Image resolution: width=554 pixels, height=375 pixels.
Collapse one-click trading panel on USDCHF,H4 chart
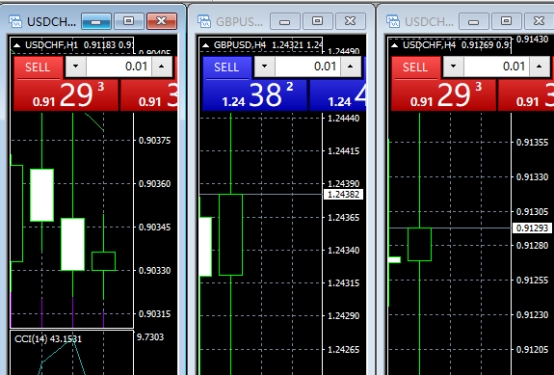pyautogui.click(x=394, y=45)
